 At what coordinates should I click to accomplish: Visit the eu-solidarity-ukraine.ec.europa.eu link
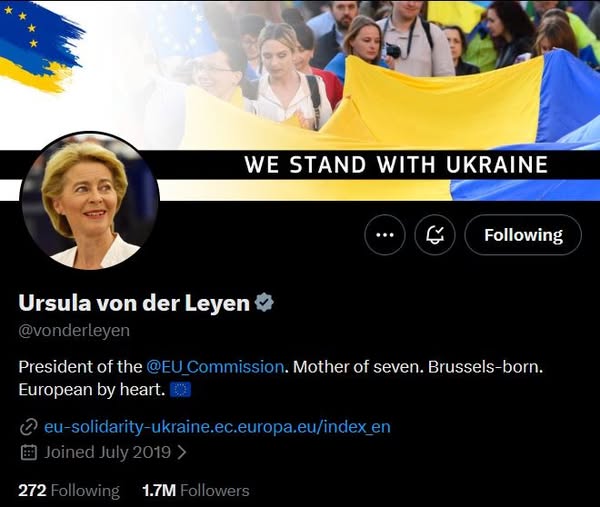pos(217,426)
